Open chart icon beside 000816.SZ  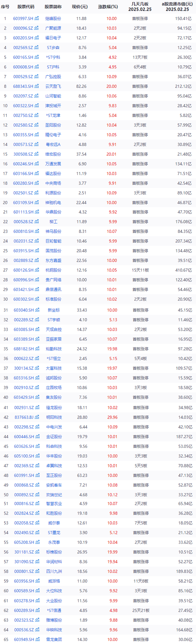tap(37, 504)
